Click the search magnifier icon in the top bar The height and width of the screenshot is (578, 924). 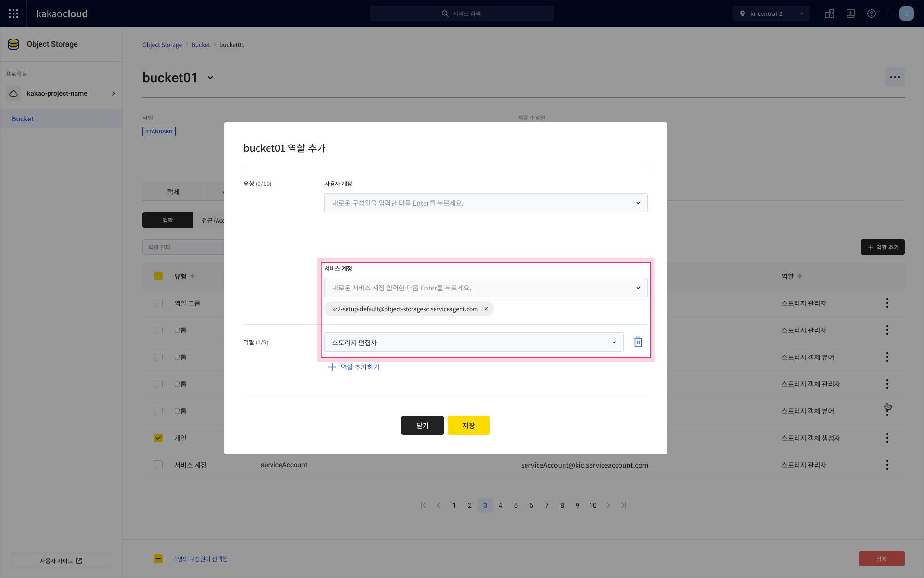click(x=445, y=13)
